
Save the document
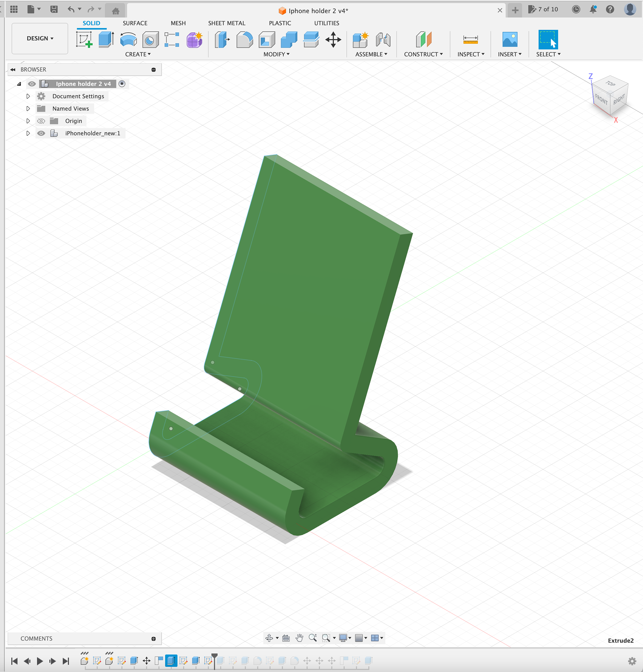point(54,9)
